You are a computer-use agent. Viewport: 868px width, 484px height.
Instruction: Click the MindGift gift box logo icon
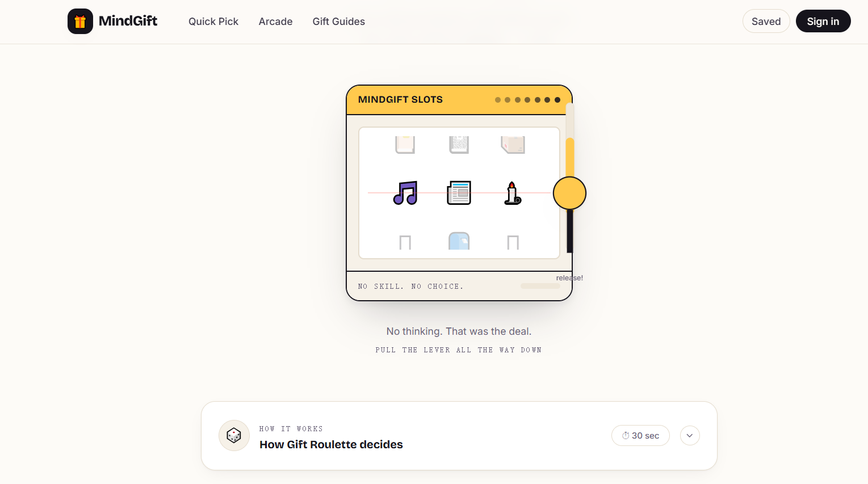point(80,22)
